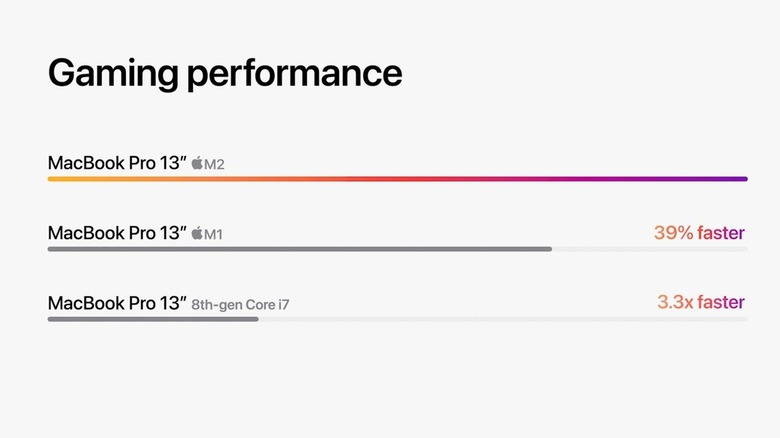Click the "8th-gen Core i7" text
Image resolution: width=780 pixels, height=438 pixels.
pos(247,303)
